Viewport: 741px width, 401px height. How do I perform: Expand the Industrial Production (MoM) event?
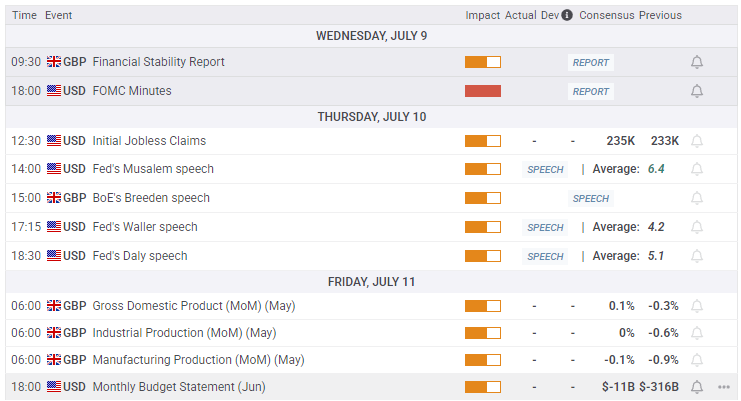click(x=184, y=332)
